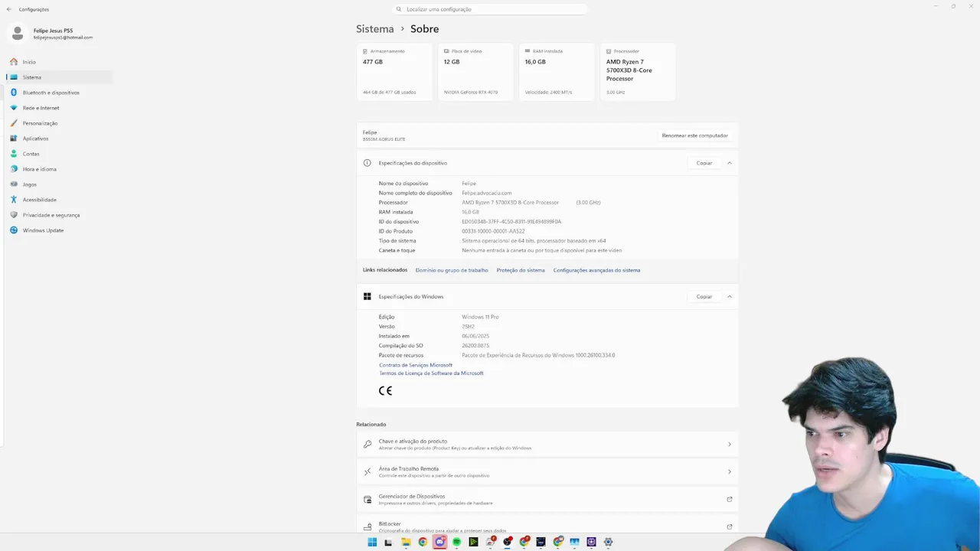980x551 pixels.
Task: Collapse the Especificações do Windows section
Action: [730, 297]
